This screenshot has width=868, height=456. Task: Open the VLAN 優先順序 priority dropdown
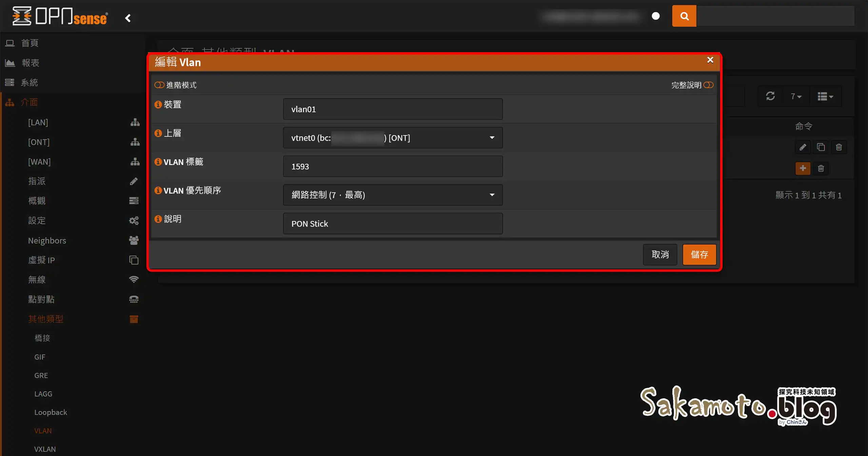tap(393, 195)
